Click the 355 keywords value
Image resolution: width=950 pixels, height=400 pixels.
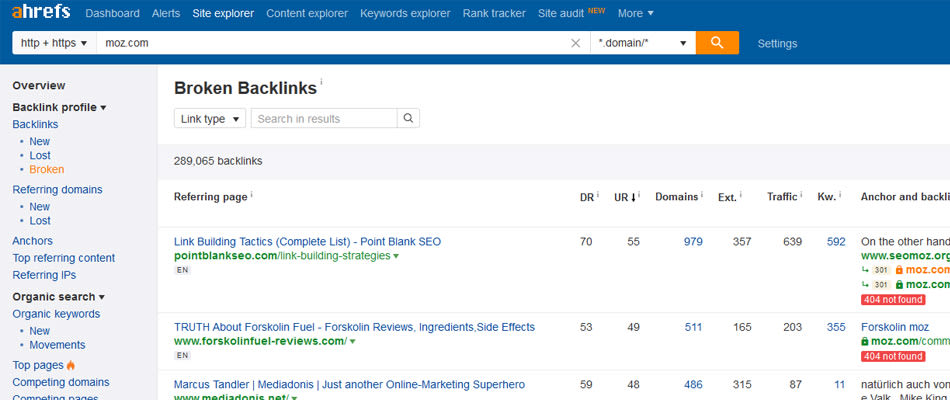(x=836, y=327)
